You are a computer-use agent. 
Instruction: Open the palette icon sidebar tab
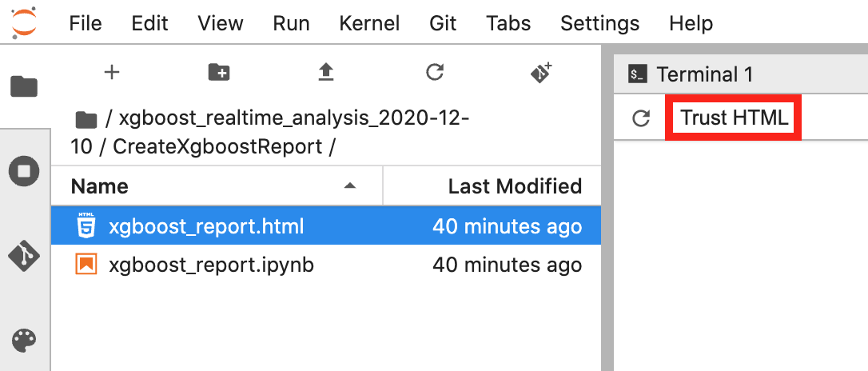tap(24, 341)
